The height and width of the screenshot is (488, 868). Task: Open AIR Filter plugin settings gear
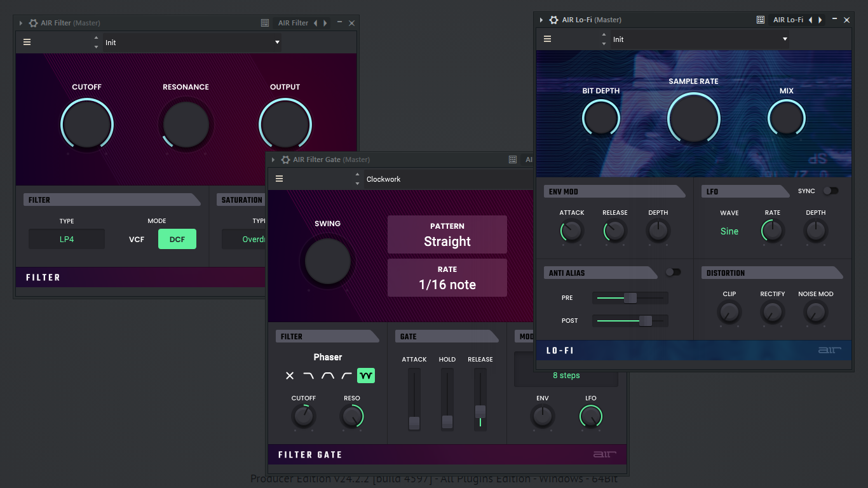34,23
